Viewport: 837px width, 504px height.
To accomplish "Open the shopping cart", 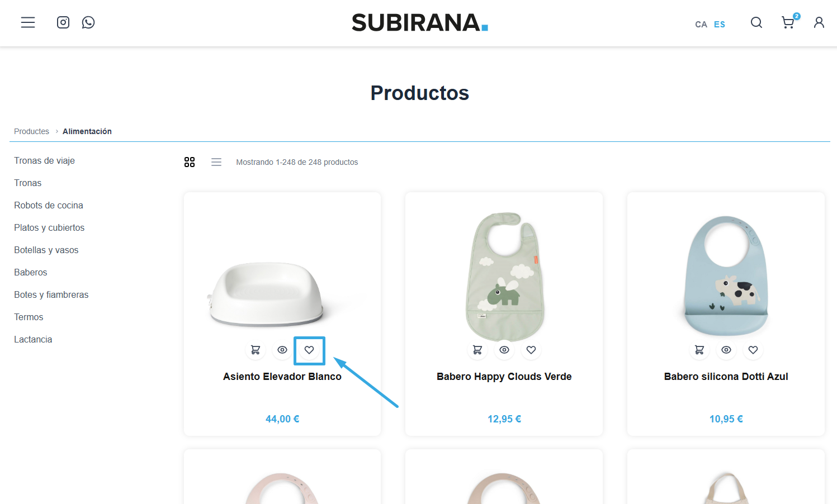I will click(x=788, y=22).
